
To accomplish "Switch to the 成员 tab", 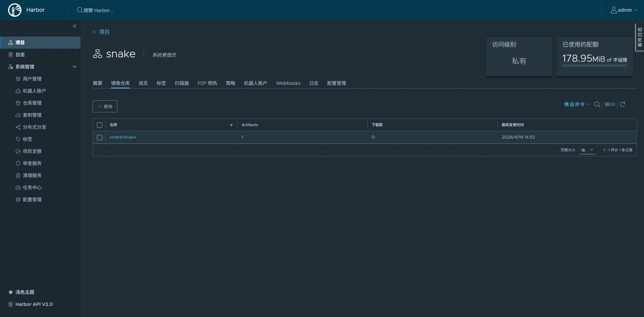I will pyautogui.click(x=143, y=83).
